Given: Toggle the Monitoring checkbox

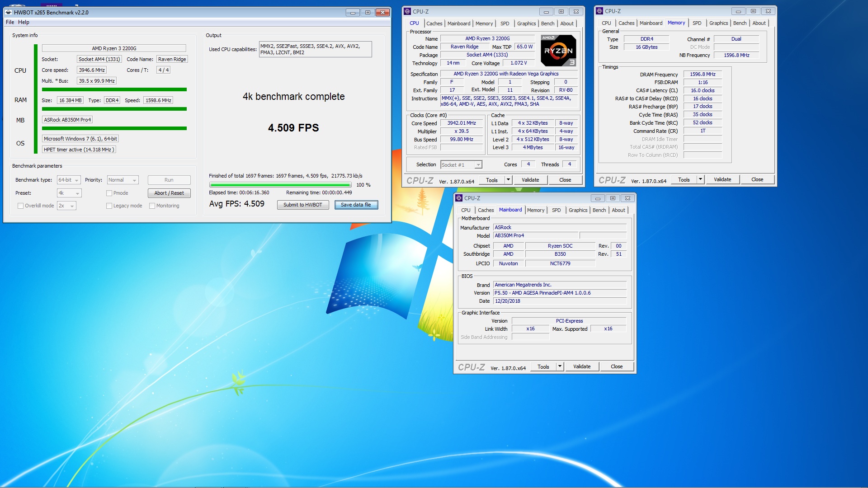Looking at the screenshot, I should (x=152, y=206).
